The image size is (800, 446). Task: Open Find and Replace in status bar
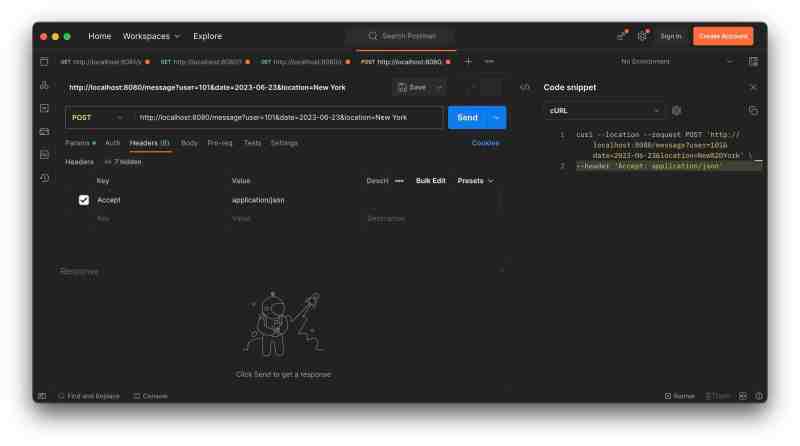point(89,396)
